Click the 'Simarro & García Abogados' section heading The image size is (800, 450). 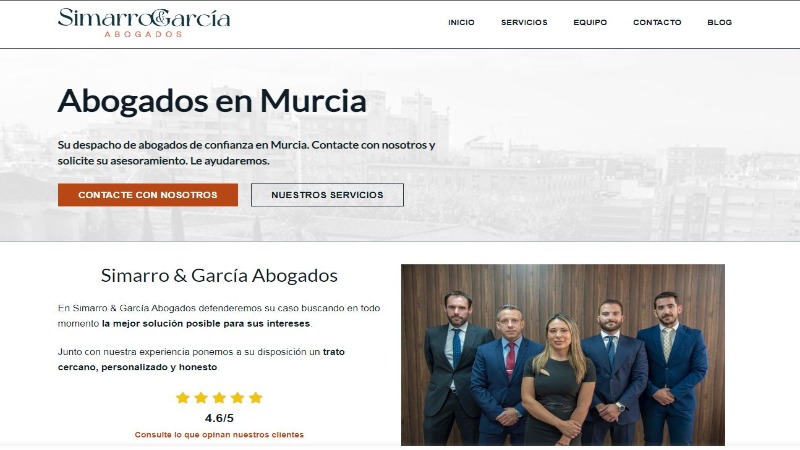point(219,276)
